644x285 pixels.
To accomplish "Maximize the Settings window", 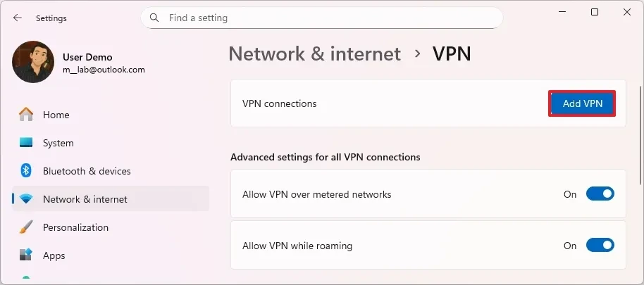I will (x=595, y=12).
